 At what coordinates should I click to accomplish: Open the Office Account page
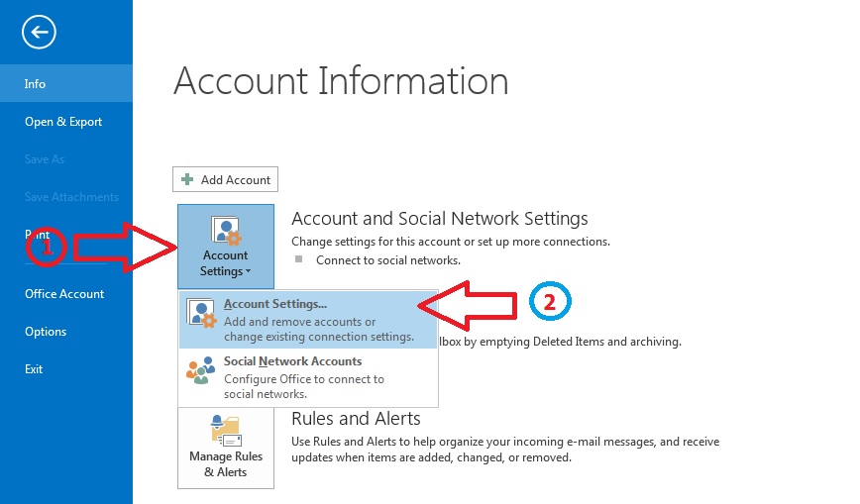(65, 294)
